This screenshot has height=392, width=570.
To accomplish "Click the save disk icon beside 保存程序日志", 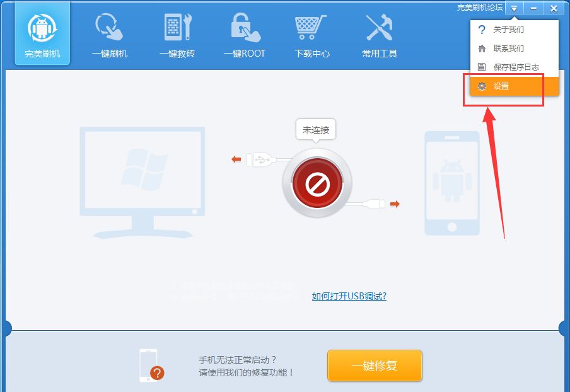I will click(482, 67).
